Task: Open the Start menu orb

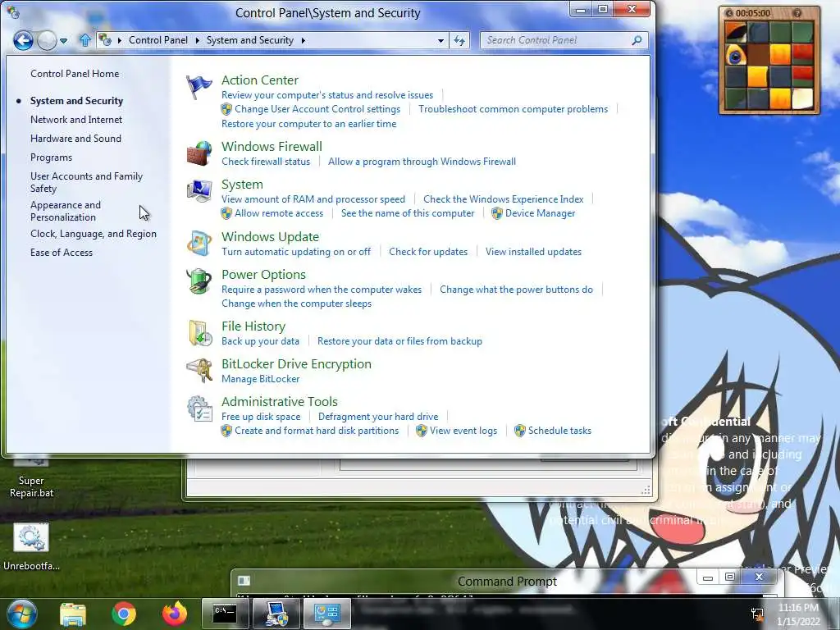Action: [x=22, y=614]
